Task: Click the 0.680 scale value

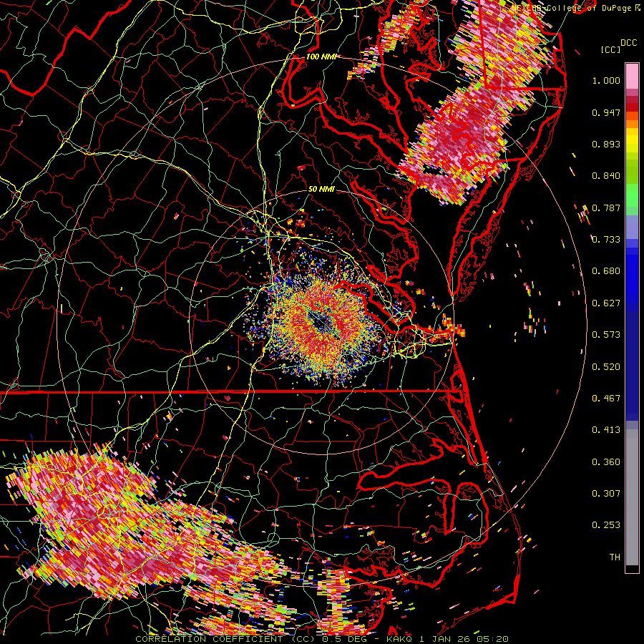Action: coord(606,271)
